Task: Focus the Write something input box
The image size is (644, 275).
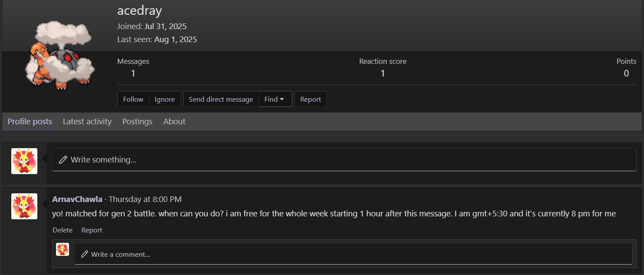Action: (x=344, y=160)
